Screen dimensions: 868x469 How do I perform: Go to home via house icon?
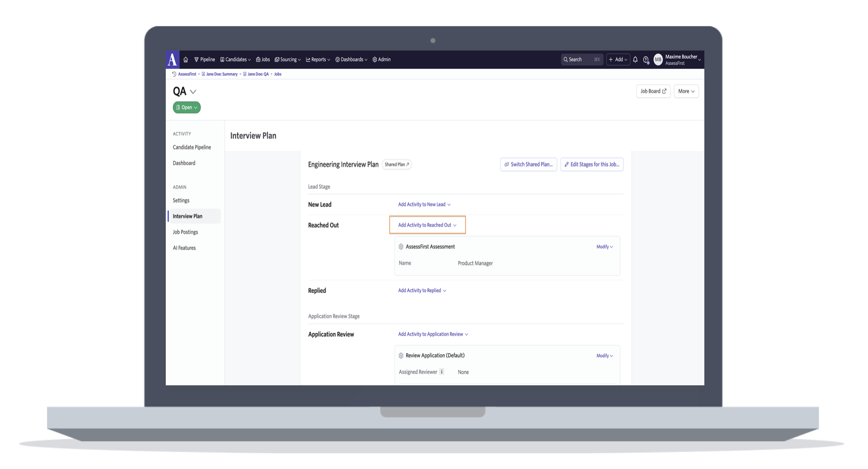pos(185,59)
